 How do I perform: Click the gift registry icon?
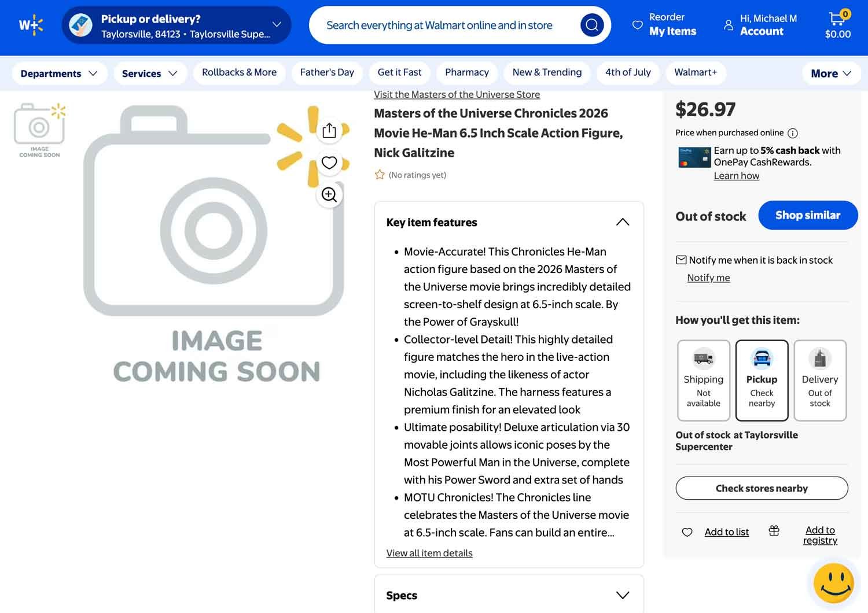click(774, 530)
